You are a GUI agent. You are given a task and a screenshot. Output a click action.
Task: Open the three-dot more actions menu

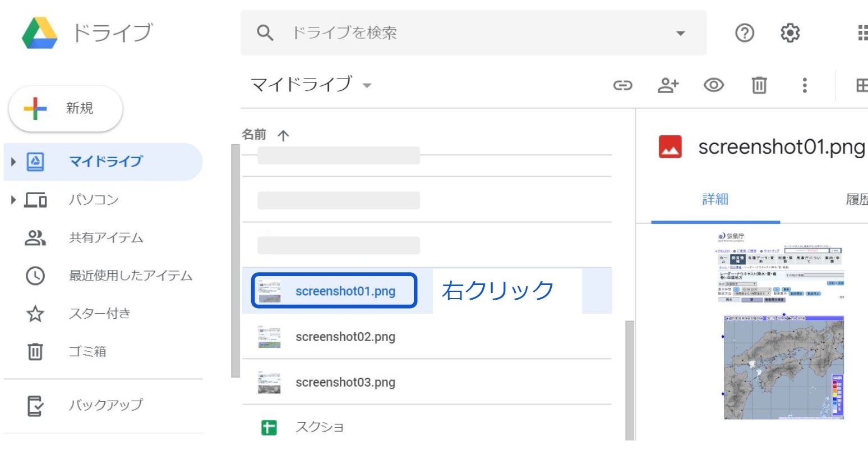[805, 85]
